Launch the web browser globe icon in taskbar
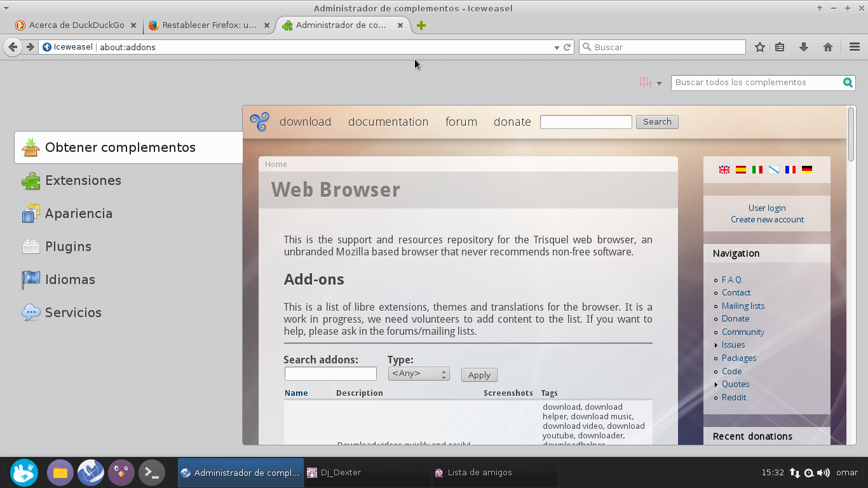This screenshot has height=488, width=868. [91, 473]
